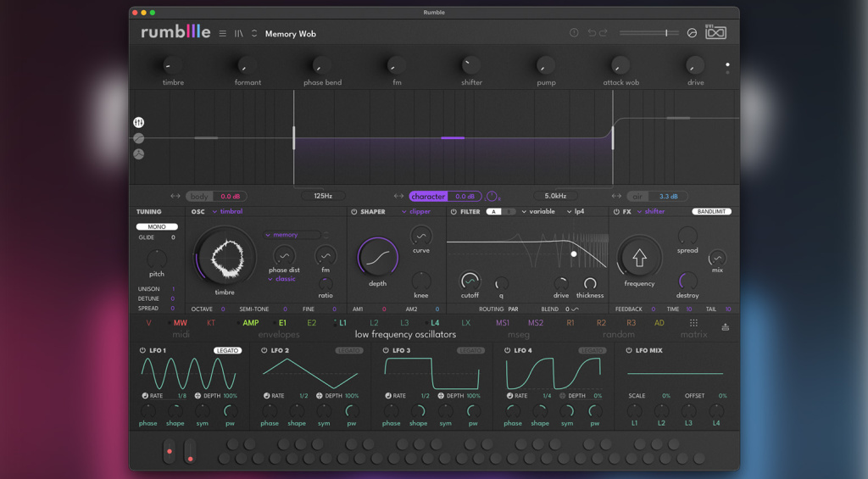
Task: Click the undo arrow in the header
Action: point(592,33)
